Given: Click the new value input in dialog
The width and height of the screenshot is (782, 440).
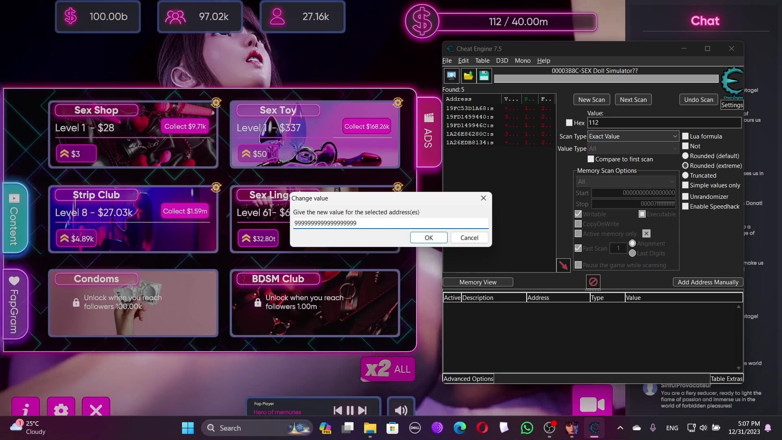Looking at the screenshot, I should tap(391, 223).
